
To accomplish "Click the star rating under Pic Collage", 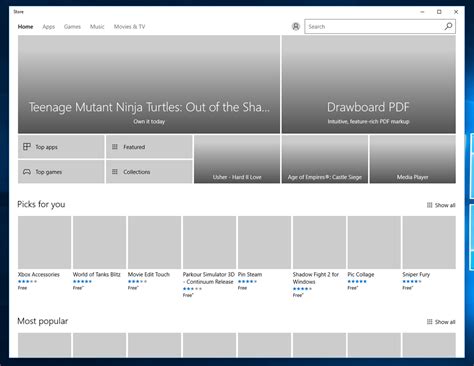I will [357, 282].
